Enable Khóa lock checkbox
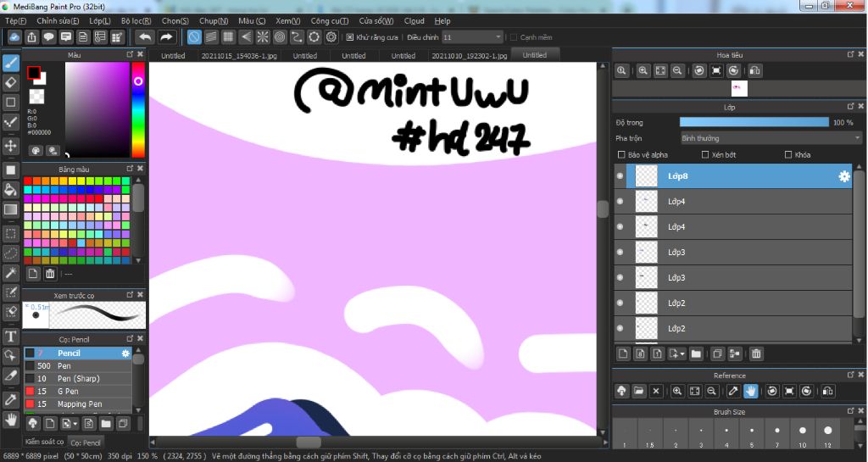 coord(788,155)
